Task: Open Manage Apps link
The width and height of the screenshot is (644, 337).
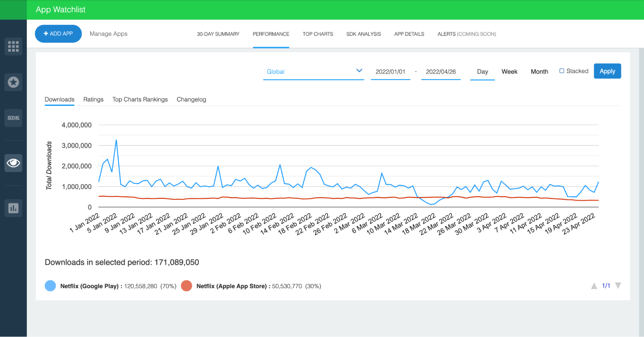Action: click(x=109, y=34)
